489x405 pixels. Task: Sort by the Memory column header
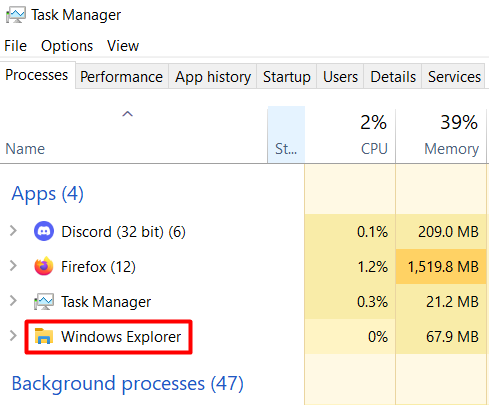click(441, 135)
